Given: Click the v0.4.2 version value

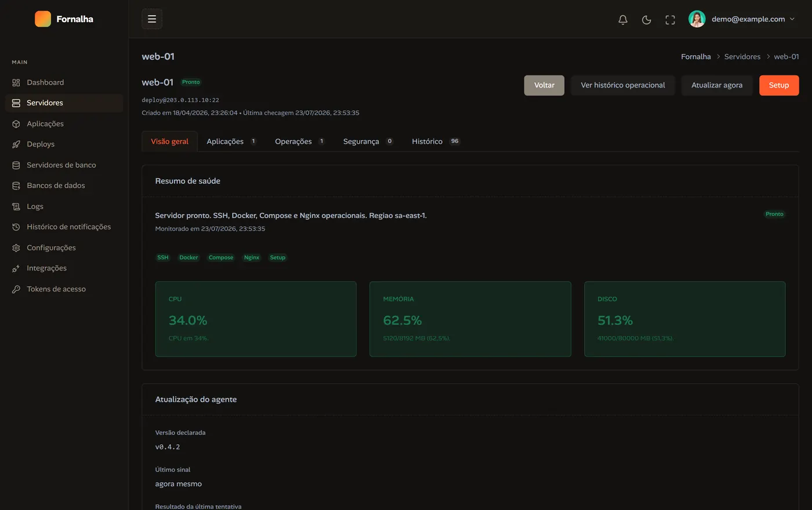Looking at the screenshot, I should pyautogui.click(x=168, y=447).
